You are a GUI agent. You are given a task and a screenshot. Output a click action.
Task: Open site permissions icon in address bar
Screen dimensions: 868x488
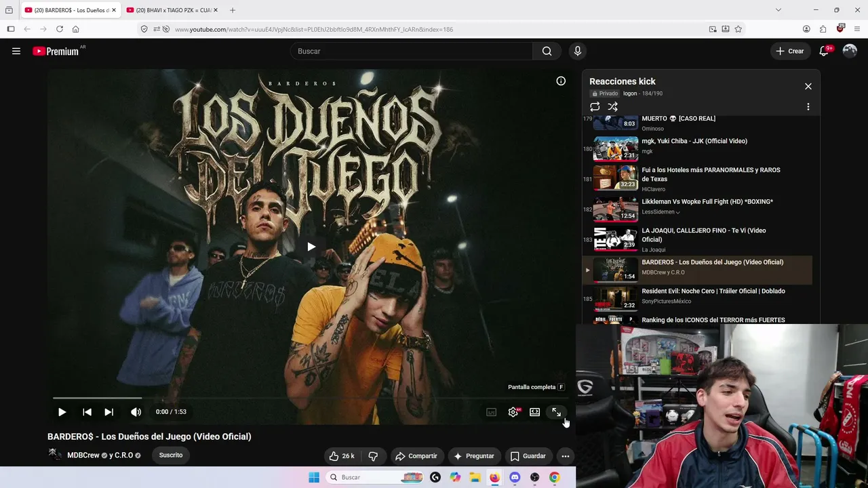[156, 29]
